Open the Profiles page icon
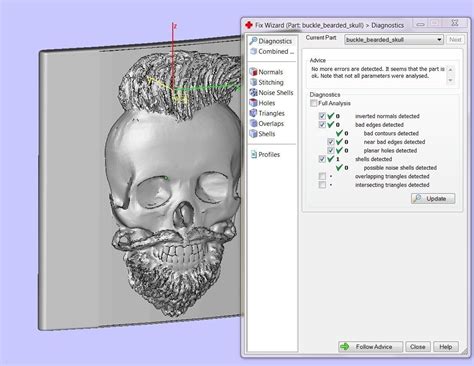 (254, 154)
